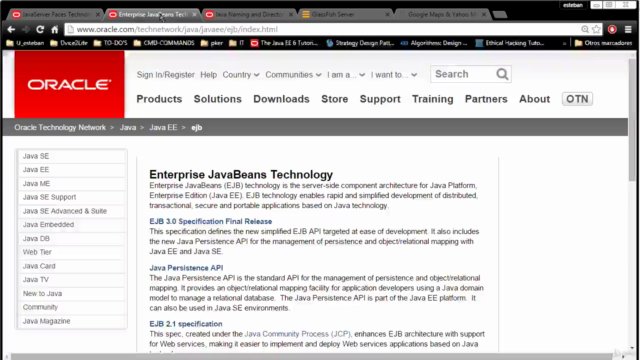Open the Training menu
640x360 pixels.
[433, 99]
